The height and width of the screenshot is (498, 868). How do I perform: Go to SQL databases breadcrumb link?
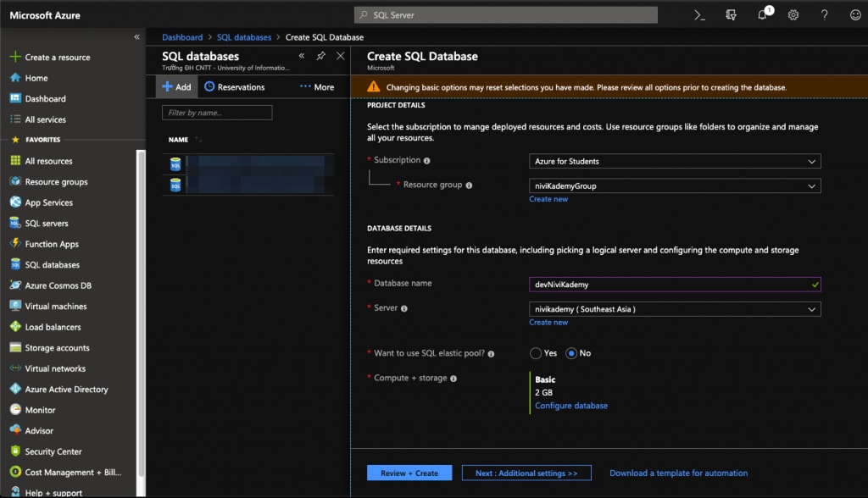[x=244, y=37]
